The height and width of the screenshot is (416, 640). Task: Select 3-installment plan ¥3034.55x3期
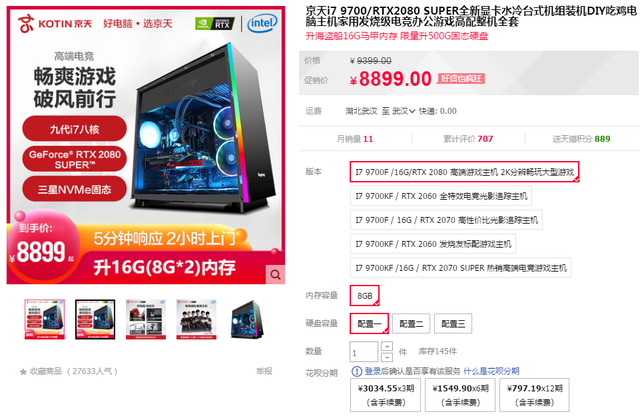coord(385,395)
